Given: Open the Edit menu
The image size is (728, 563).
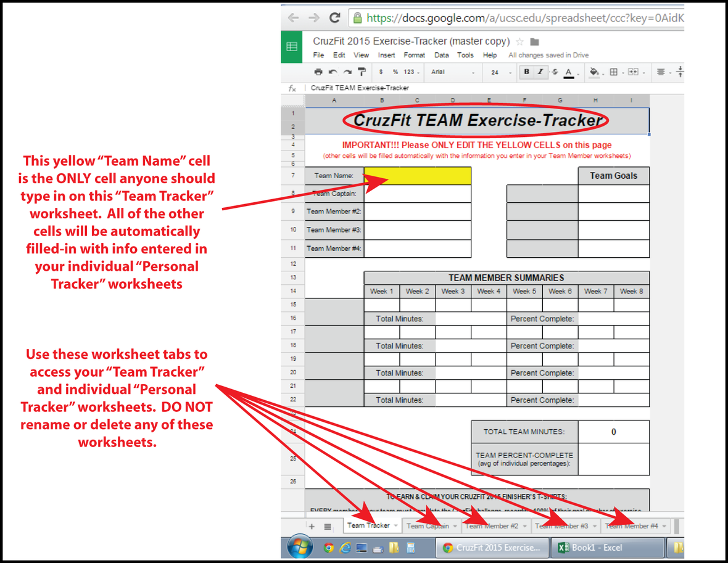Looking at the screenshot, I should tap(339, 55).
